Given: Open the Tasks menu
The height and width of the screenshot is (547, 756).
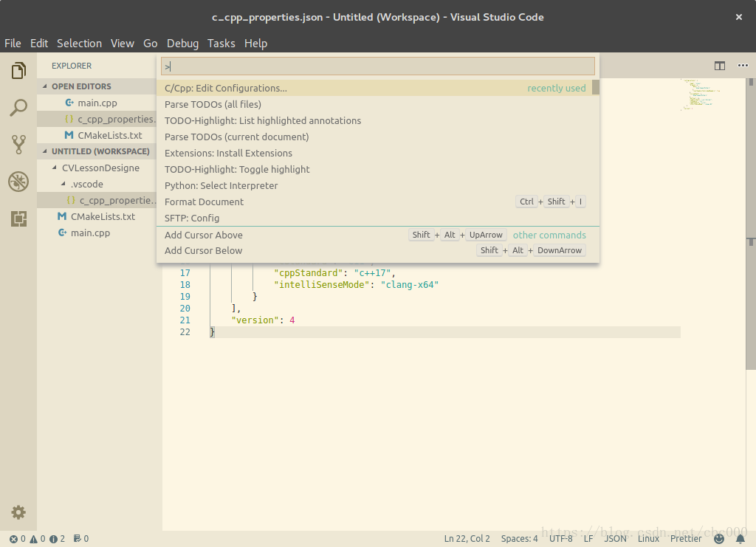Looking at the screenshot, I should coord(221,44).
